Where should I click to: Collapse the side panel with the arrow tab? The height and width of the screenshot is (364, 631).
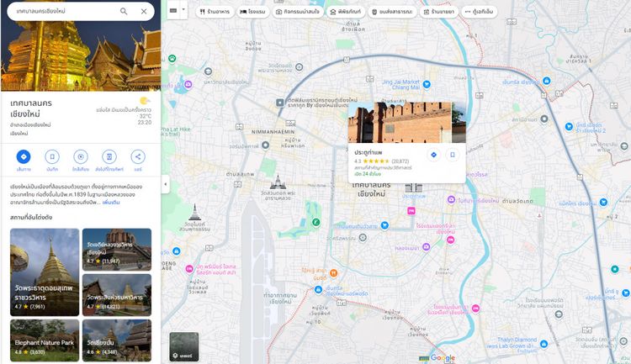pyautogui.click(x=166, y=184)
